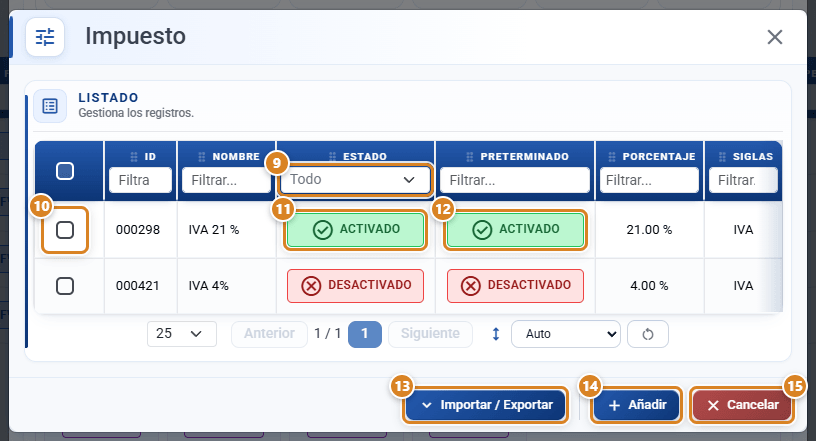The width and height of the screenshot is (816, 441).
Task: Sort by the ID column header
Action: (150, 157)
